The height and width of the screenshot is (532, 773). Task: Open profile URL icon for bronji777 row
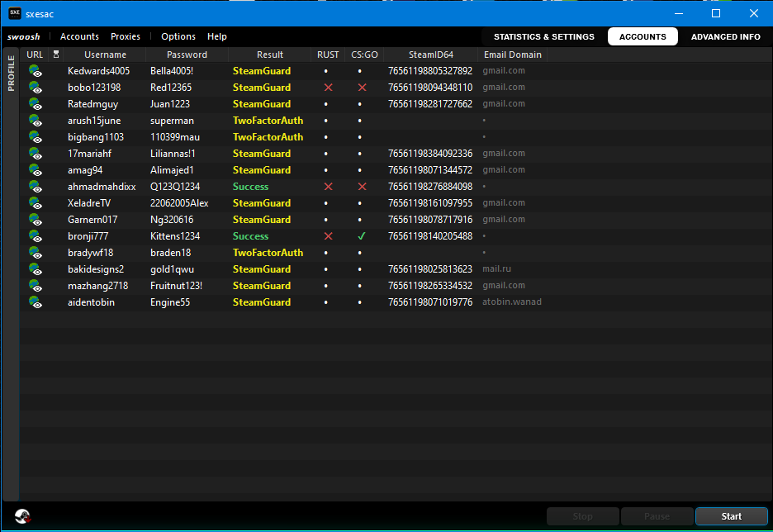[35, 236]
